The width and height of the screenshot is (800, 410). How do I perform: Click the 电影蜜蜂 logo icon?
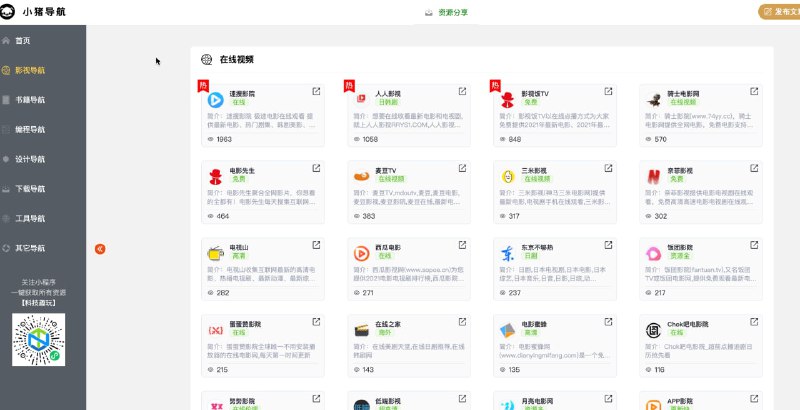click(507, 330)
